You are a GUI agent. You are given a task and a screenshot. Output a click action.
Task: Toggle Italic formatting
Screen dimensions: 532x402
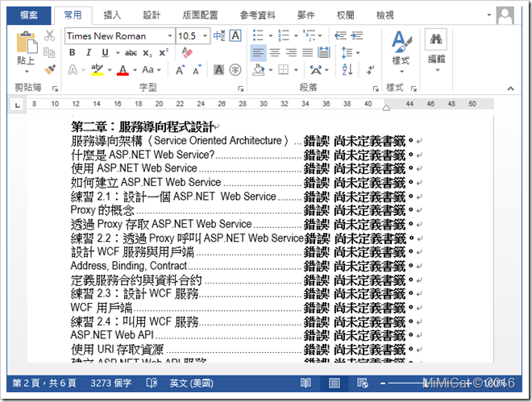click(x=89, y=52)
